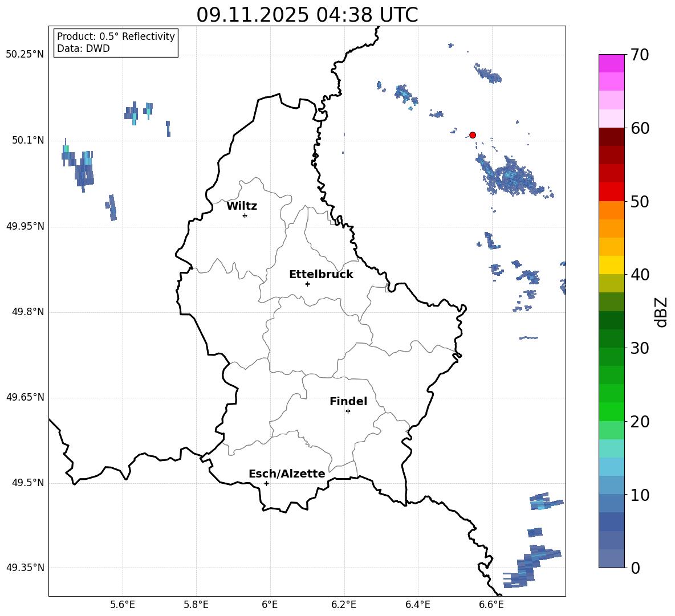Click the Findel station cross marker
The height and width of the screenshot is (616, 675).
[348, 411]
